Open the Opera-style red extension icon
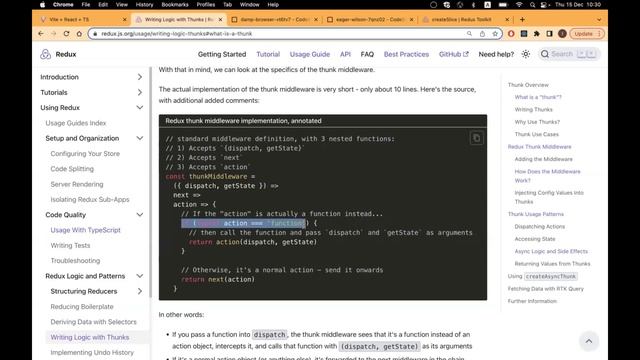 511,34
